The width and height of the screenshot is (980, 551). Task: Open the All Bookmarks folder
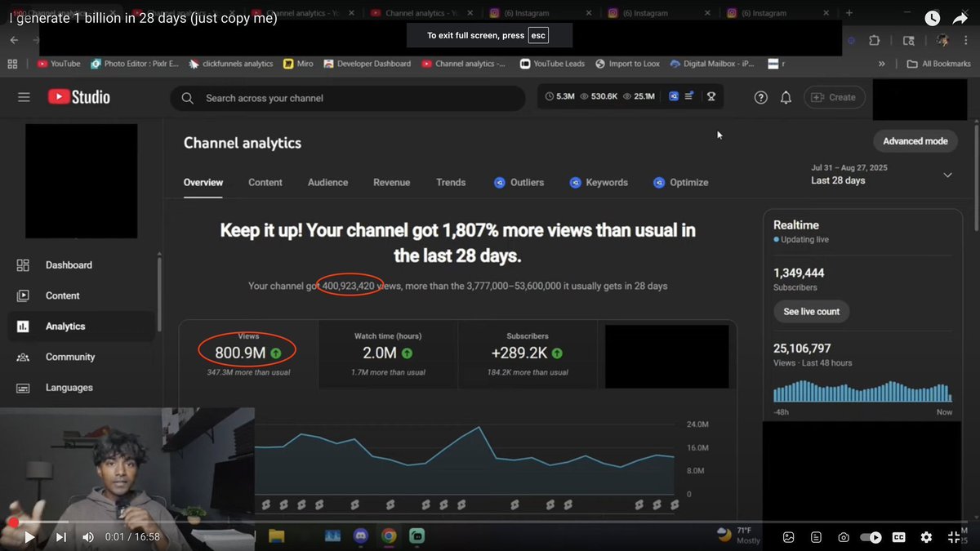(938, 64)
